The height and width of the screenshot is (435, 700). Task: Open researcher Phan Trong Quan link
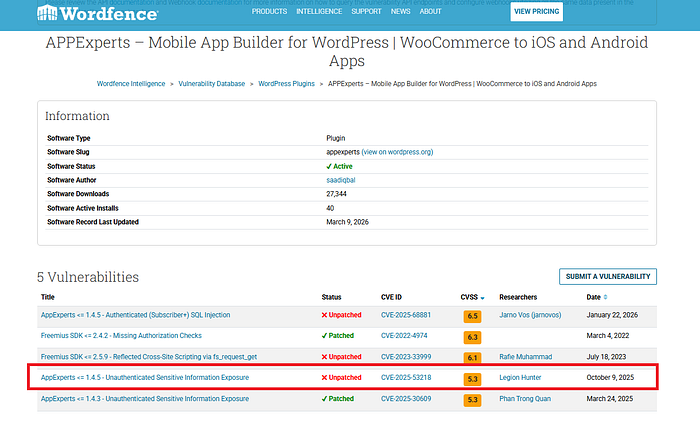click(x=525, y=398)
